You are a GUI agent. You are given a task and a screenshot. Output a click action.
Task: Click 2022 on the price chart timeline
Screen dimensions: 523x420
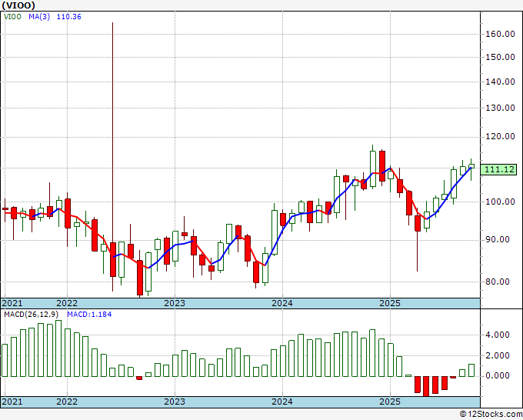pyautogui.click(x=67, y=303)
